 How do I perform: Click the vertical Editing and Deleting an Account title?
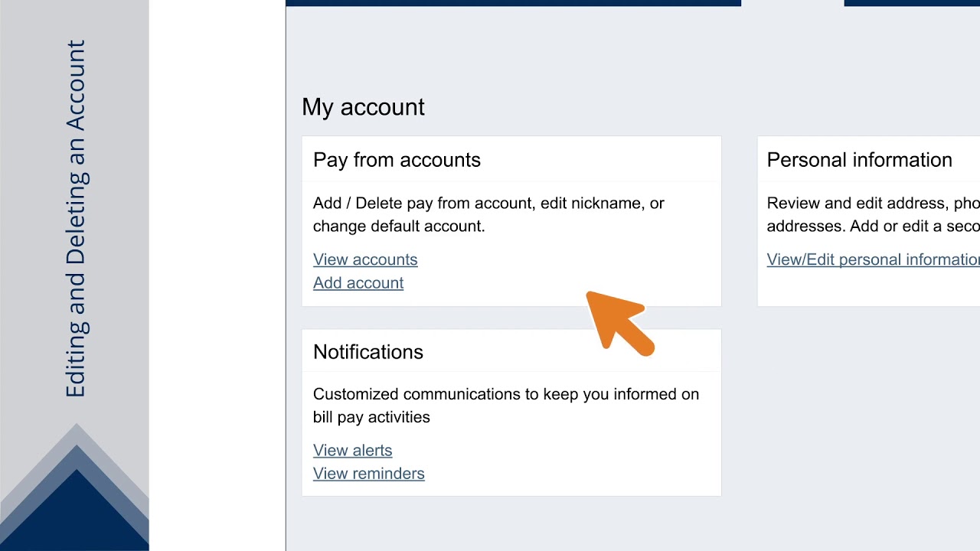[76, 219]
